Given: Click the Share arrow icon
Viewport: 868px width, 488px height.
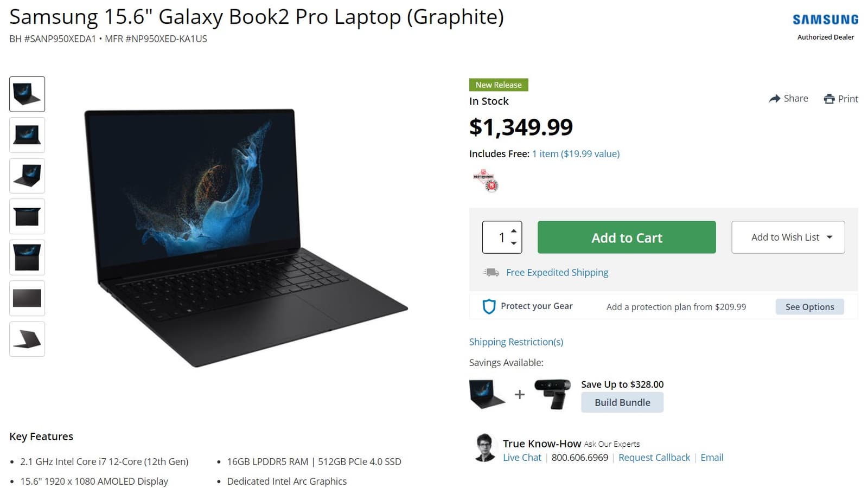Looking at the screenshot, I should (774, 99).
